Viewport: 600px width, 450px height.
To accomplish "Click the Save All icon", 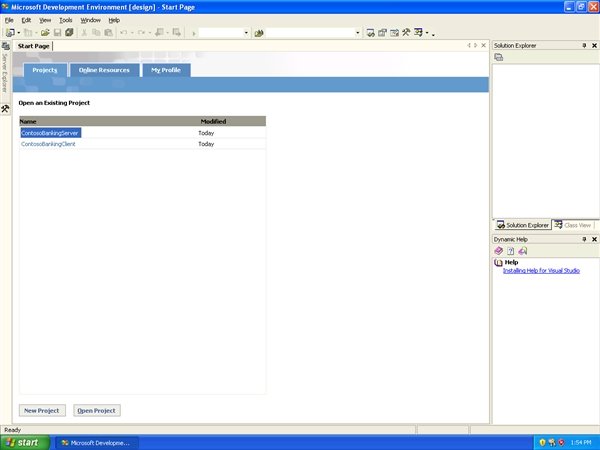I will (x=69, y=33).
